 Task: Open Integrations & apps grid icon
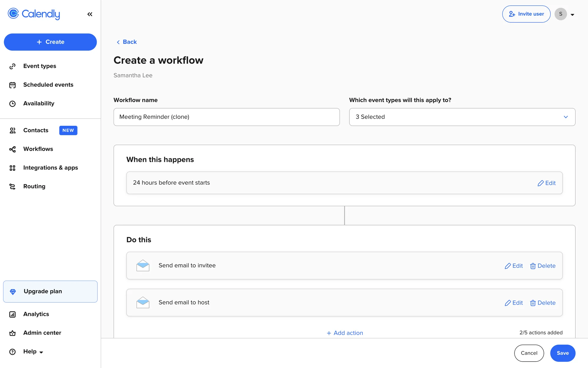coord(13,168)
